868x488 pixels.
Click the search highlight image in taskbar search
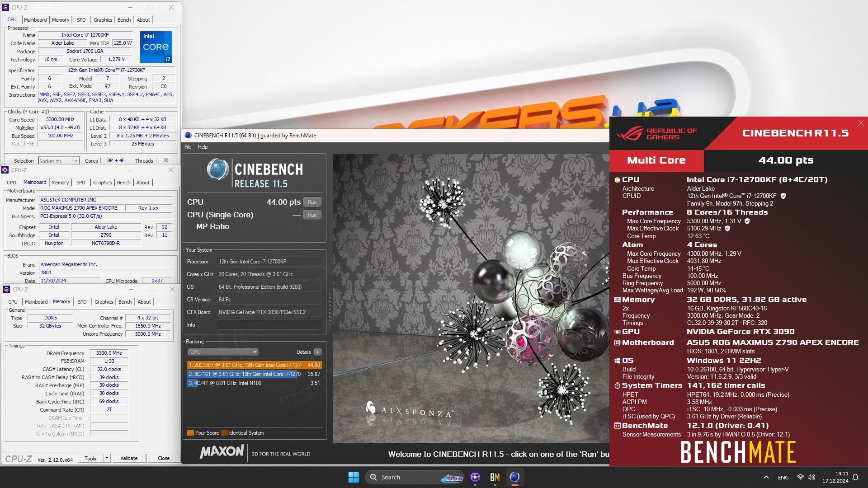pyautogui.click(x=452, y=478)
